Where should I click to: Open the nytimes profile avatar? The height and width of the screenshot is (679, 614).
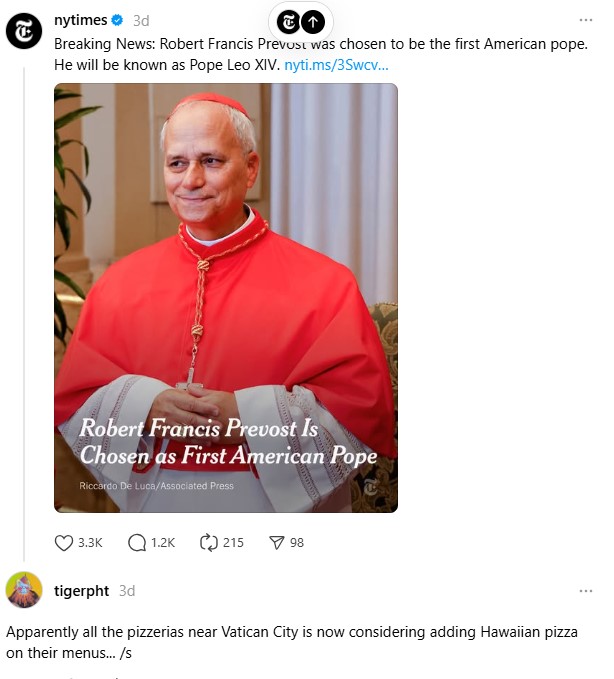(x=24, y=31)
